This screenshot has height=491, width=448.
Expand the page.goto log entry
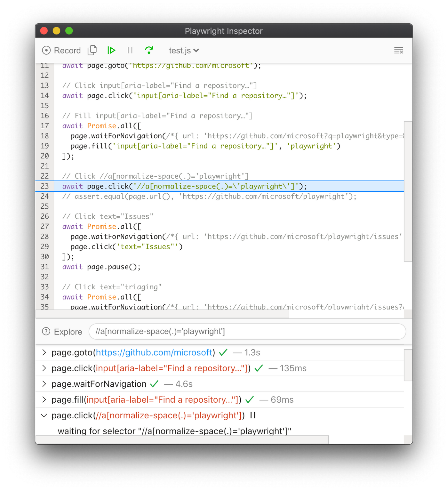pos(44,352)
